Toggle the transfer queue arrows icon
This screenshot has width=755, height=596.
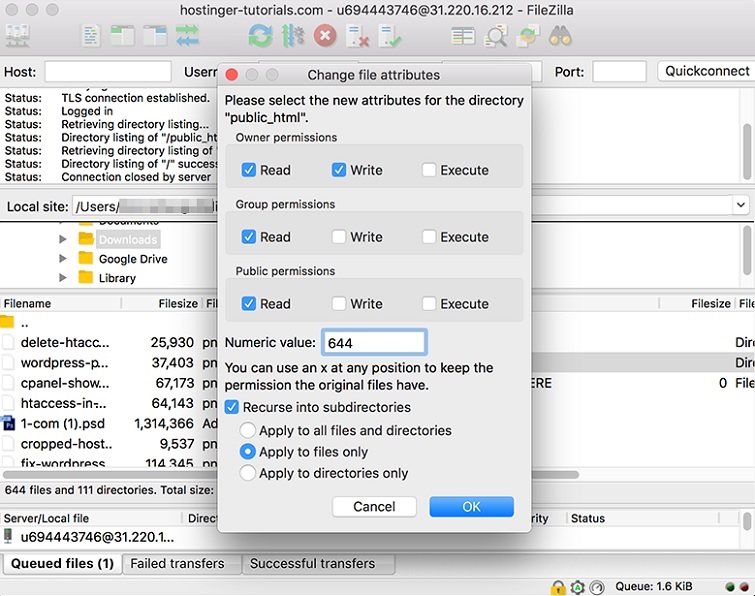pos(187,37)
